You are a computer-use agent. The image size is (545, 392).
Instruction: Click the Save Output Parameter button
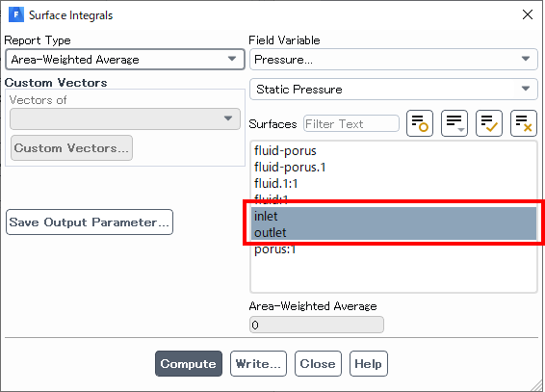90,222
